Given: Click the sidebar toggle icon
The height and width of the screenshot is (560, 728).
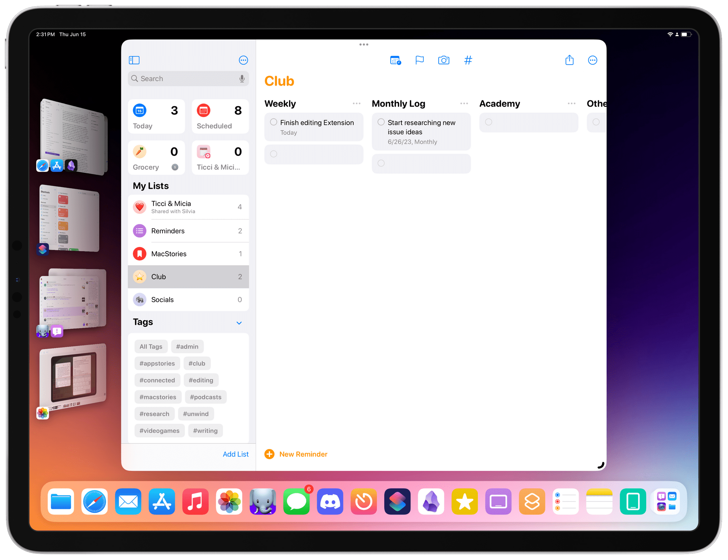Looking at the screenshot, I should tap(135, 60).
